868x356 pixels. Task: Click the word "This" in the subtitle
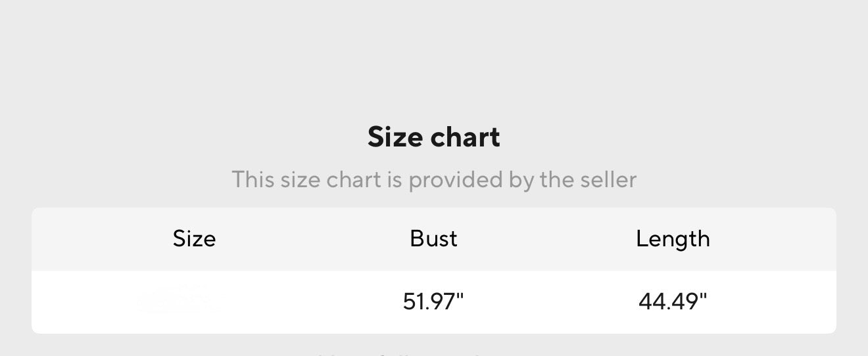pyautogui.click(x=253, y=179)
